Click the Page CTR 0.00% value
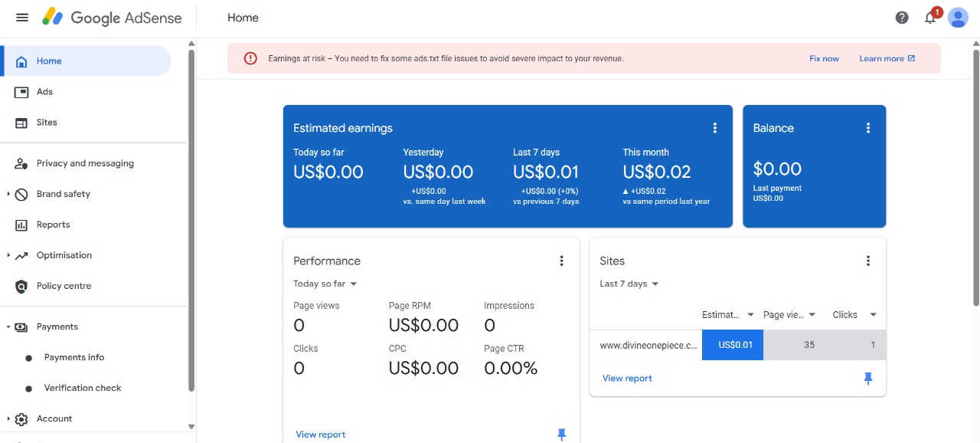The height and width of the screenshot is (443, 980). [x=511, y=369]
